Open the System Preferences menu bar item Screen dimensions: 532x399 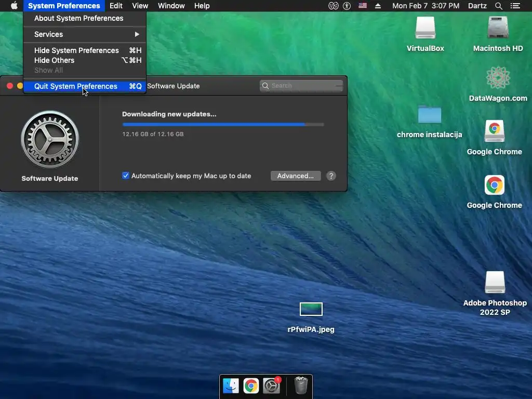(64, 6)
